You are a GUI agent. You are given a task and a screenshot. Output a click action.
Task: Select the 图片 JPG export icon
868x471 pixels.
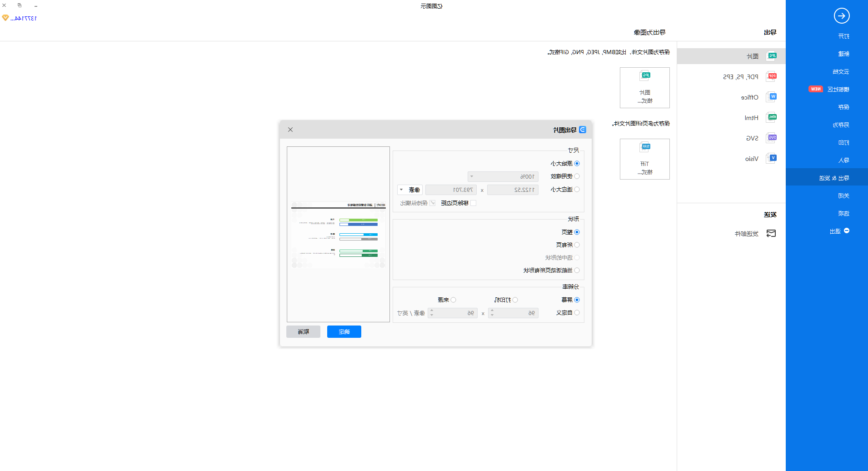point(772,56)
